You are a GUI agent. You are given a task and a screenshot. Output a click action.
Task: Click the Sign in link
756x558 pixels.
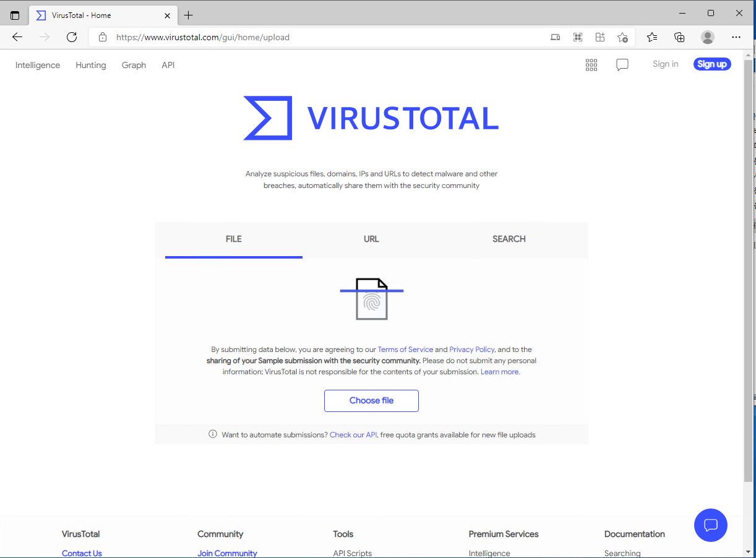click(666, 64)
